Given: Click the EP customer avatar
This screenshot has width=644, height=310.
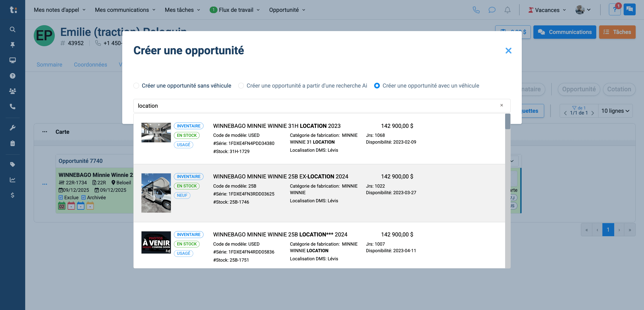Looking at the screenshot, I should [44, 35].
